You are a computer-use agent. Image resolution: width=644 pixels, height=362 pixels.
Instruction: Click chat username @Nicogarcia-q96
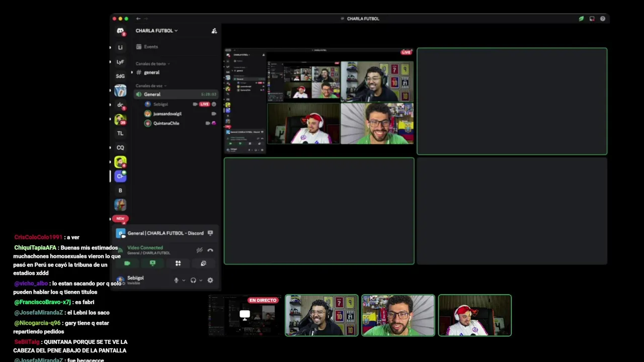37,323
